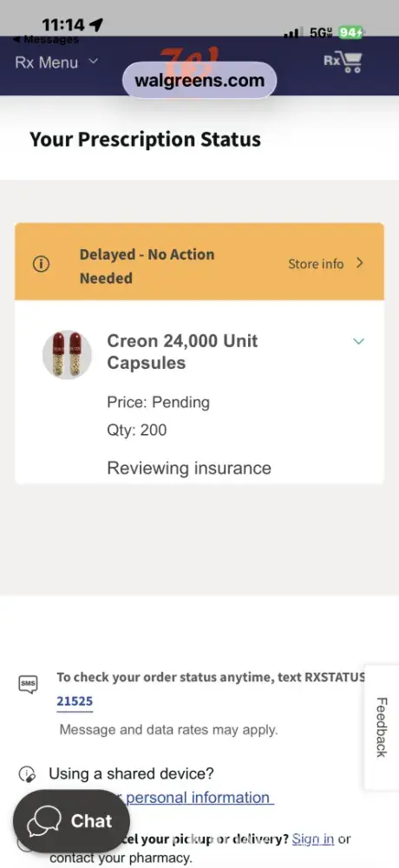Tap the SMS message icon
399x868 pixels.
(x=29, y=684)
